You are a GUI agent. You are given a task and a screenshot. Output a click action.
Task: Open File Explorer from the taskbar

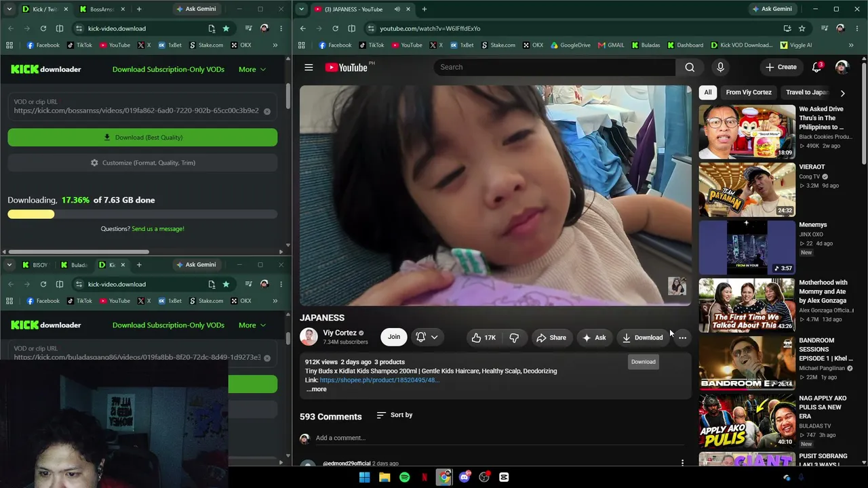[384, 477]
